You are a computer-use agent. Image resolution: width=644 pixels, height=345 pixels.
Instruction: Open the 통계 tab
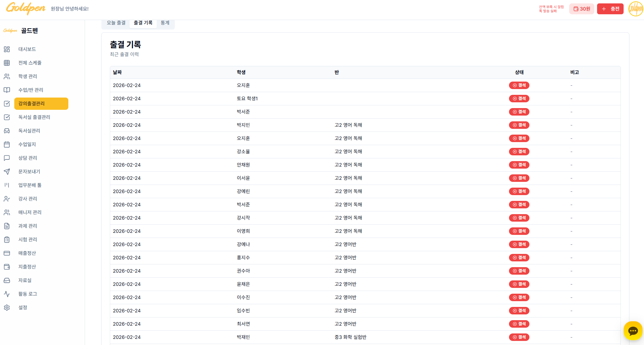pos(165,23)
